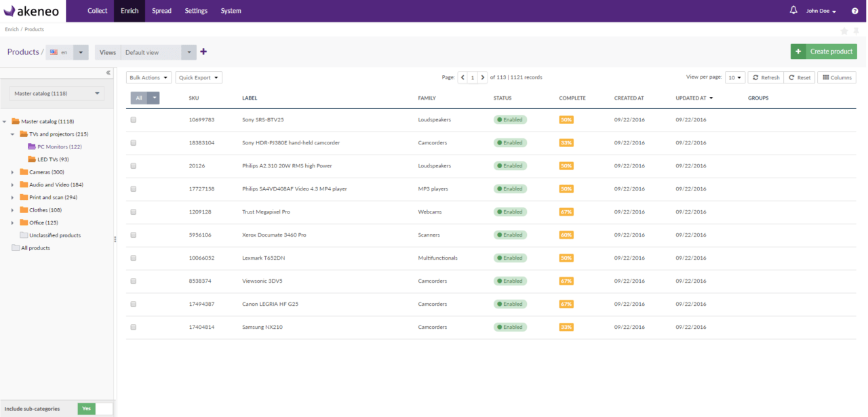Click the help question mark icon

tap(854, 11)
